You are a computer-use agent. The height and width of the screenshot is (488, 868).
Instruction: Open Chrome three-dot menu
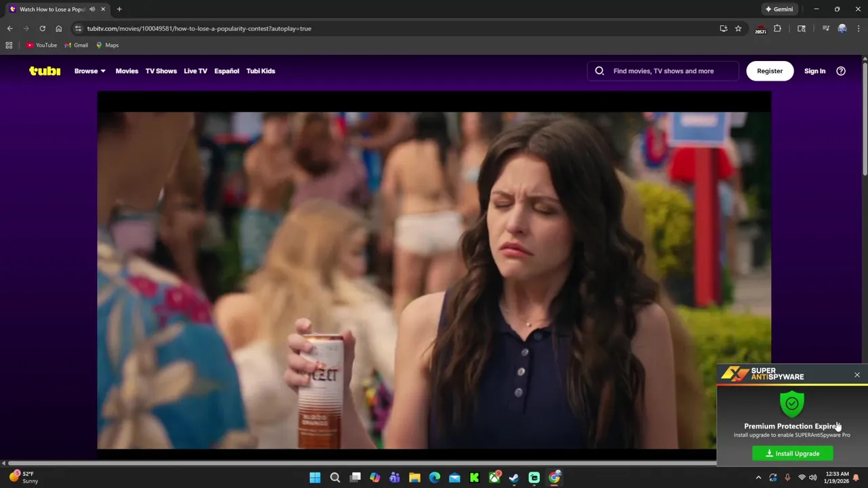pos(857,28)
